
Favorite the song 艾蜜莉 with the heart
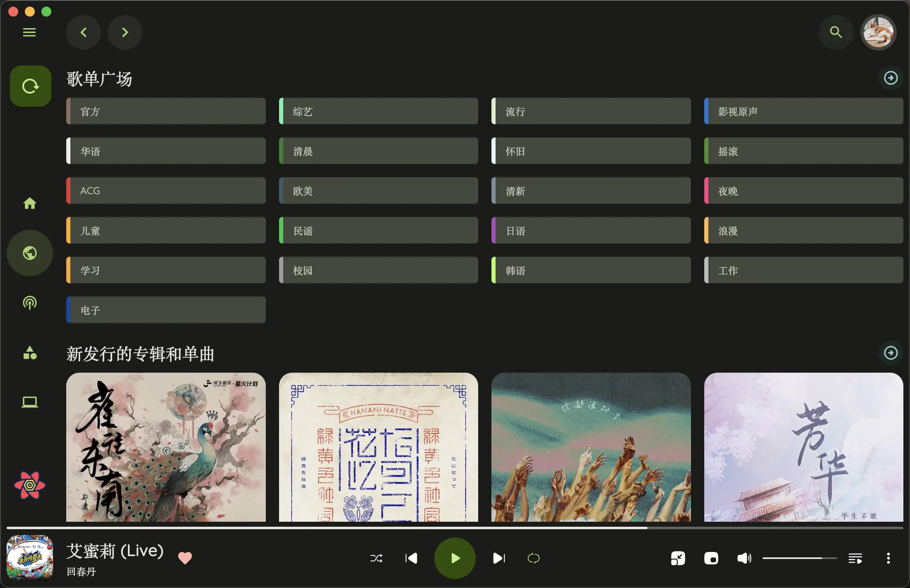185,558
